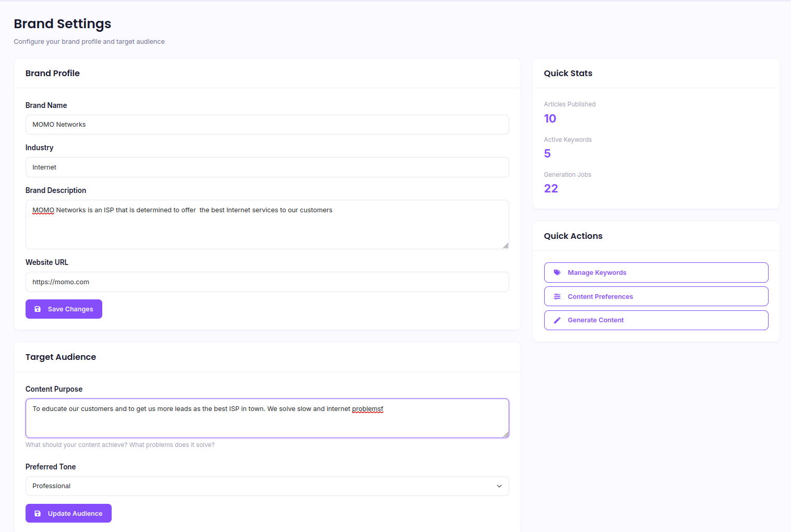The width and height of the screenshot is (791, 532).
Task: Click the Articles Published stat value
Action: coord(550,118)
